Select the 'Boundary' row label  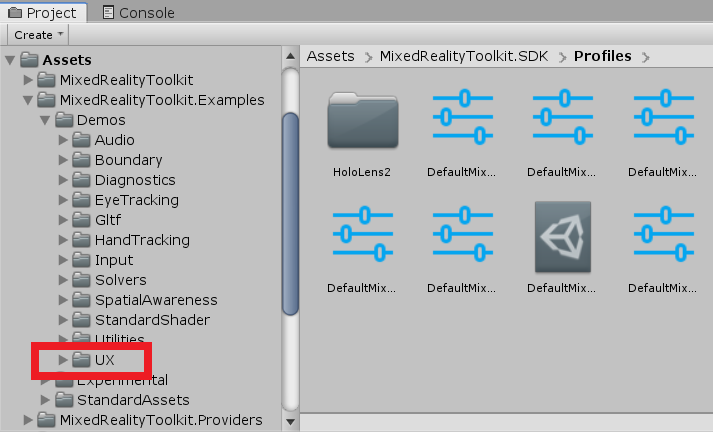coord(129,160)
